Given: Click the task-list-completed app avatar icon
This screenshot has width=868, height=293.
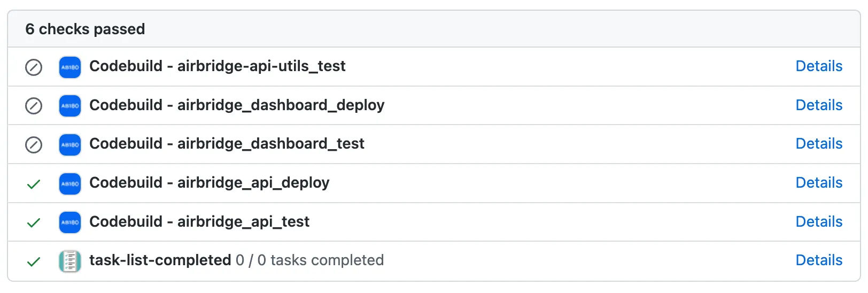Looking at the screenshot, I should (70, 261).
